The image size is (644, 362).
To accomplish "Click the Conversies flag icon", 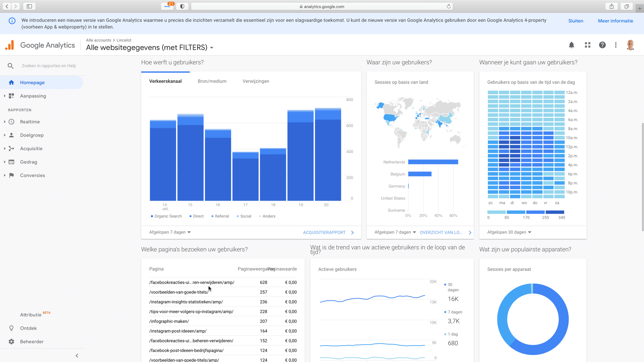I will [x=11, y=175].
